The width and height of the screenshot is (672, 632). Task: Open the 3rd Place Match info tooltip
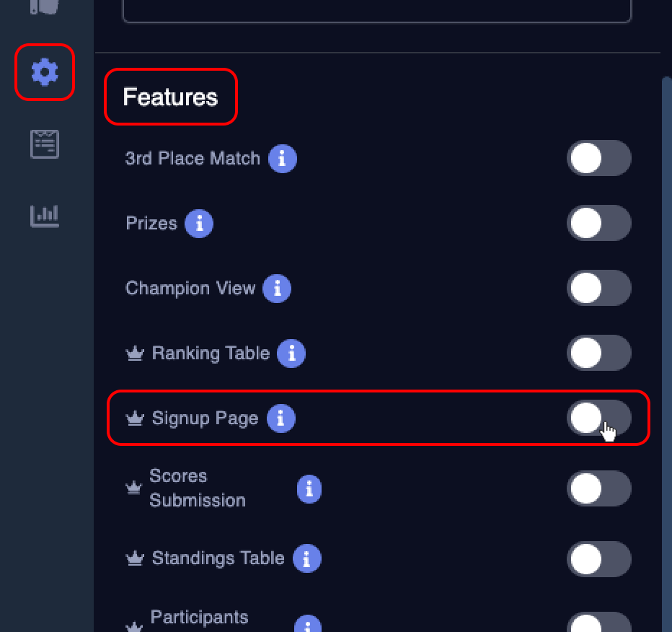click(283, 159)
